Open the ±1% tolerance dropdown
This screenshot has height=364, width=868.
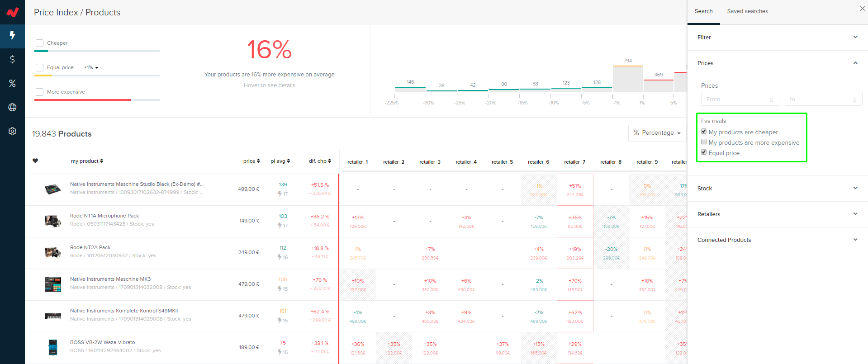click(x=91, y=68)
